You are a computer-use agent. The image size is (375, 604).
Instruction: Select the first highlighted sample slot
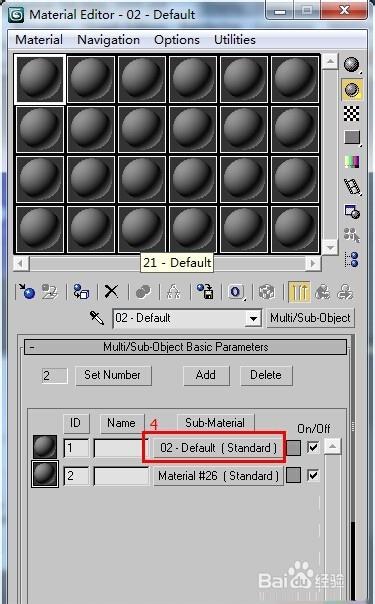tap(40, 79)
